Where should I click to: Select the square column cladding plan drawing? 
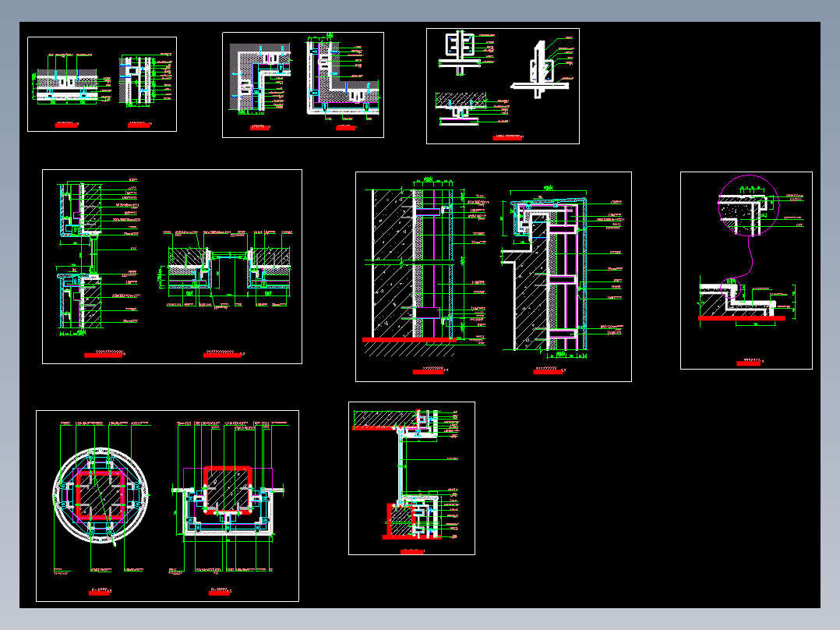(228, 501)
